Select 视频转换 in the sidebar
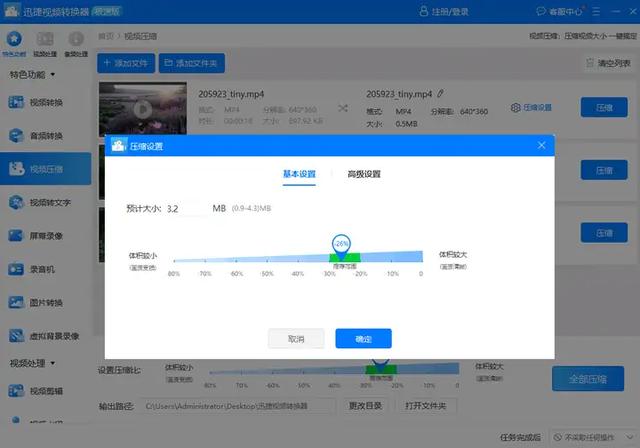 pyautogui.click(x=36, y=102)
